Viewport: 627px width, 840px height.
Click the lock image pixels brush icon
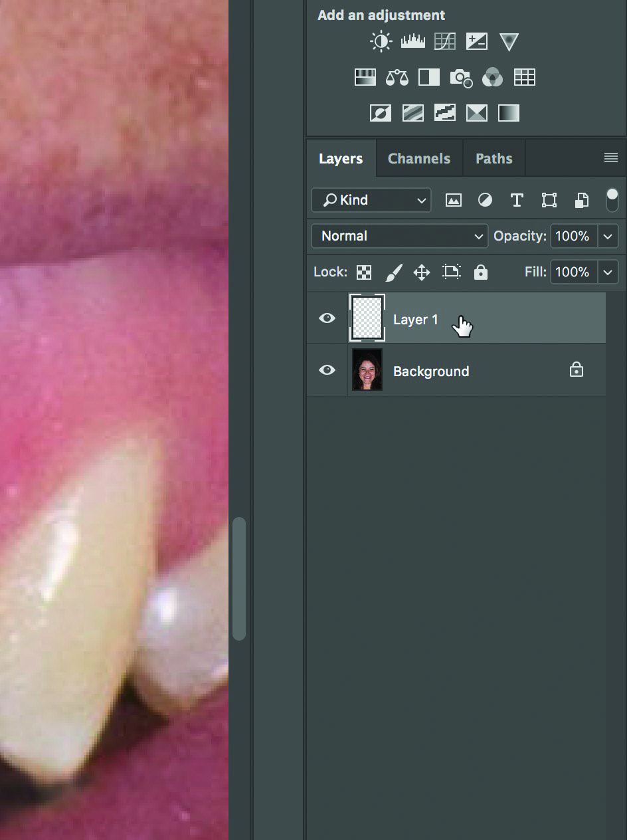point(394,272)
